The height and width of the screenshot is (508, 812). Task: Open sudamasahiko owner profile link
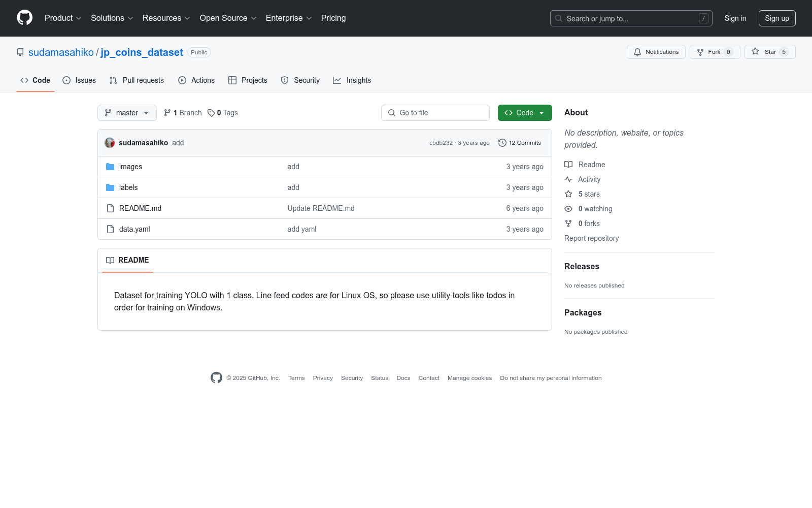[x=61, y=52]
